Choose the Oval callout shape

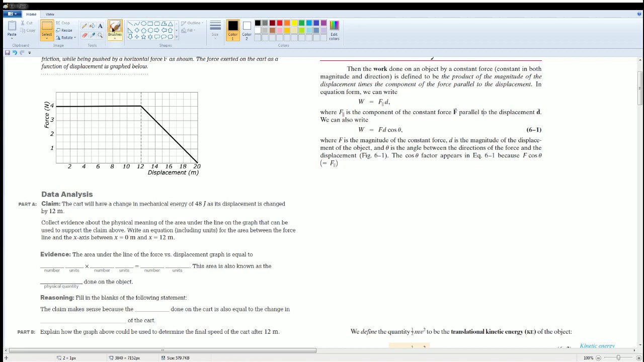[x=164, y=37]
